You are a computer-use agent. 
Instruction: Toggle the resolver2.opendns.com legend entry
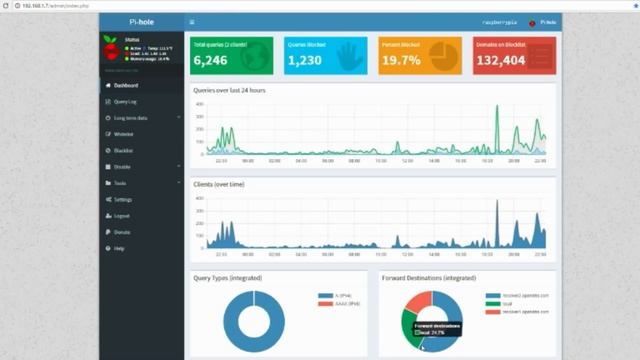coord(517,296)
